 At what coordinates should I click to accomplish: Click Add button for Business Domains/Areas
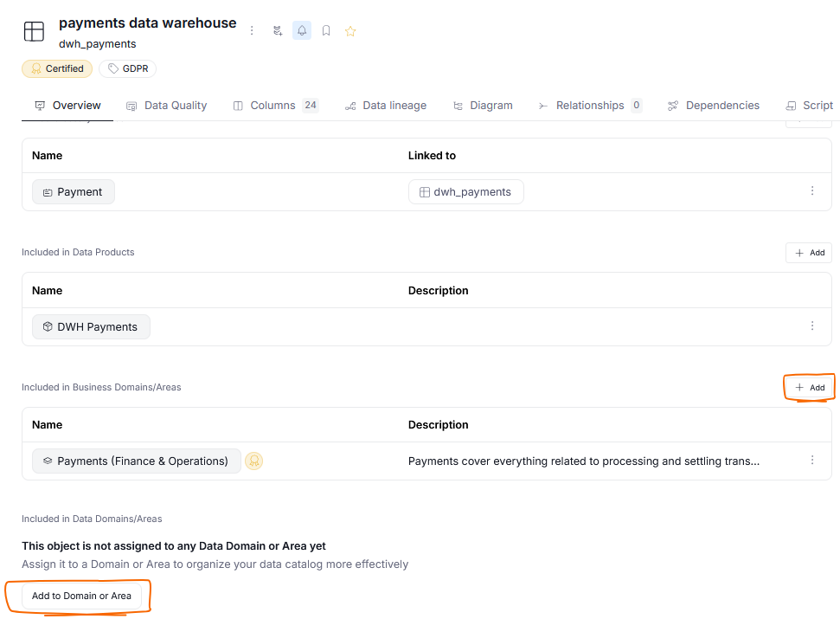pos(809,387)
